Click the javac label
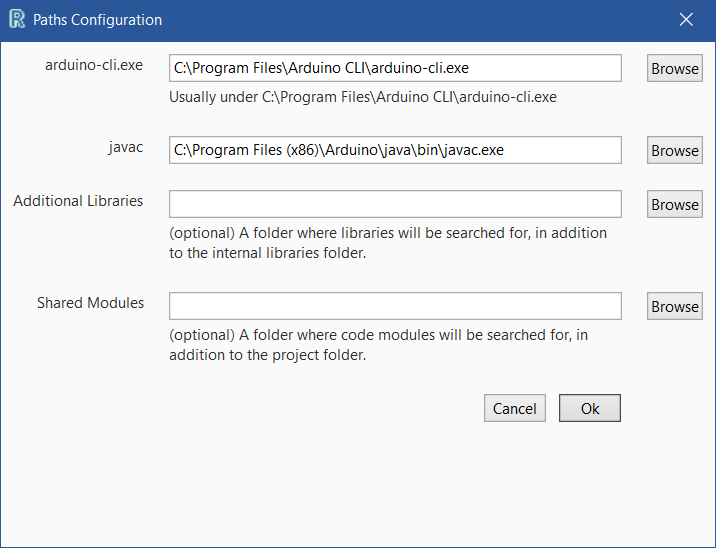 126,147
